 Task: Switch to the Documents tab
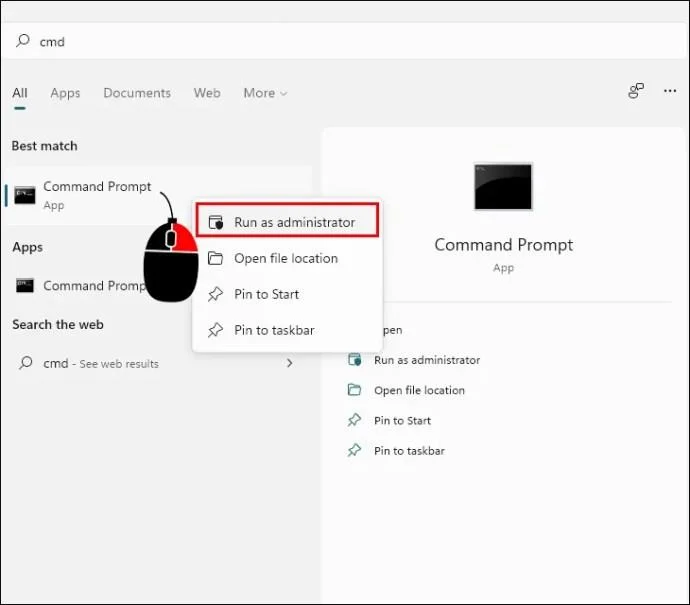(137, 93)
